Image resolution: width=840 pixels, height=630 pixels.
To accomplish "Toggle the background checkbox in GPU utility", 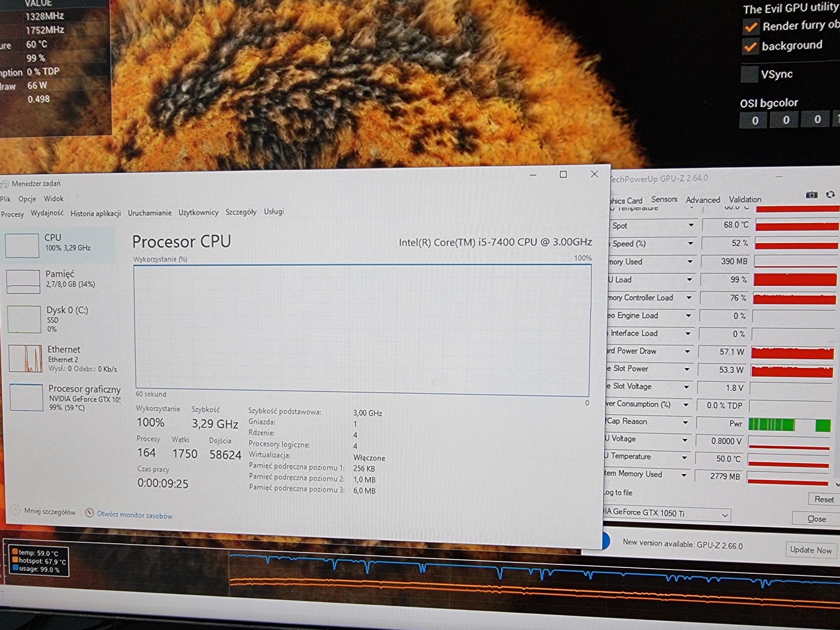I will pyautogui.click(x=751, y=47).
